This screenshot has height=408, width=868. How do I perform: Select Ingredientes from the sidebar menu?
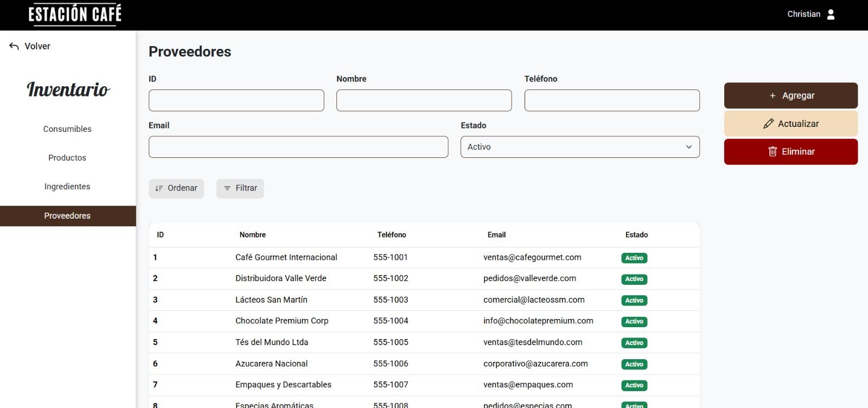[67, 187]
